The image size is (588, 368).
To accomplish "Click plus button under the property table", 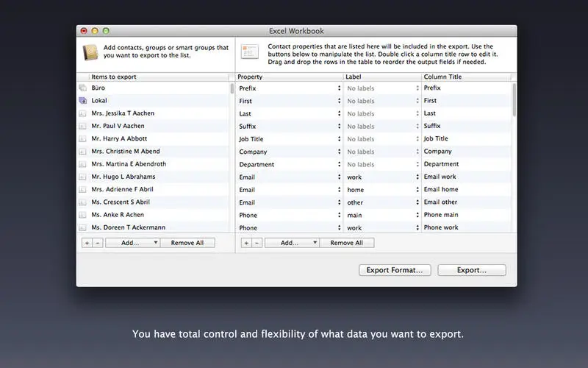I will (246, 243).
